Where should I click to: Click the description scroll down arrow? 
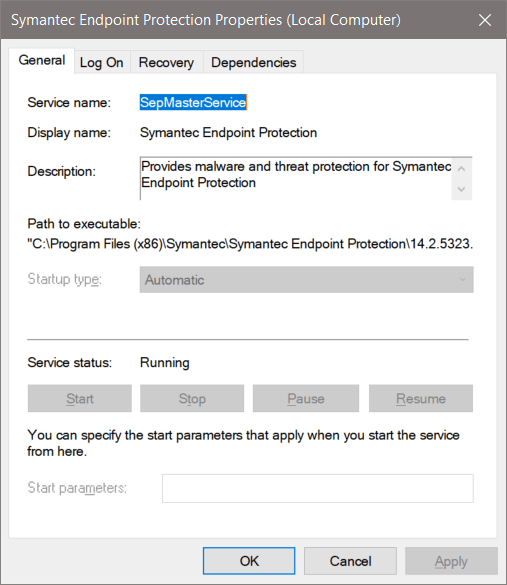[x=461, y=189]
